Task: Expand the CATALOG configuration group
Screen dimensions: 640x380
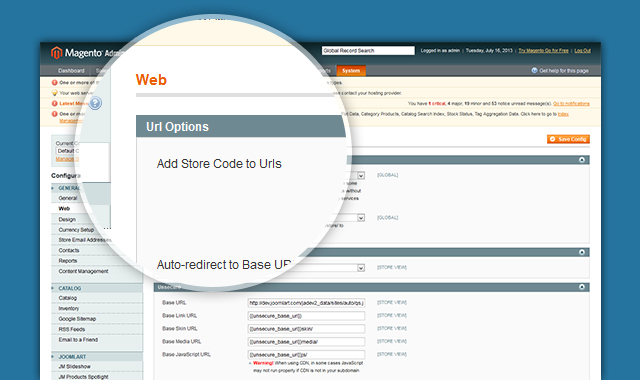Action: [53, 288]
